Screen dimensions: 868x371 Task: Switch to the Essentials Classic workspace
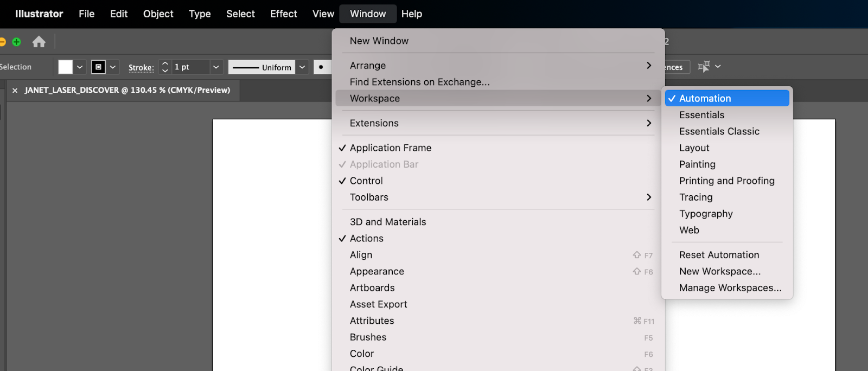click(x=727, y=131)
